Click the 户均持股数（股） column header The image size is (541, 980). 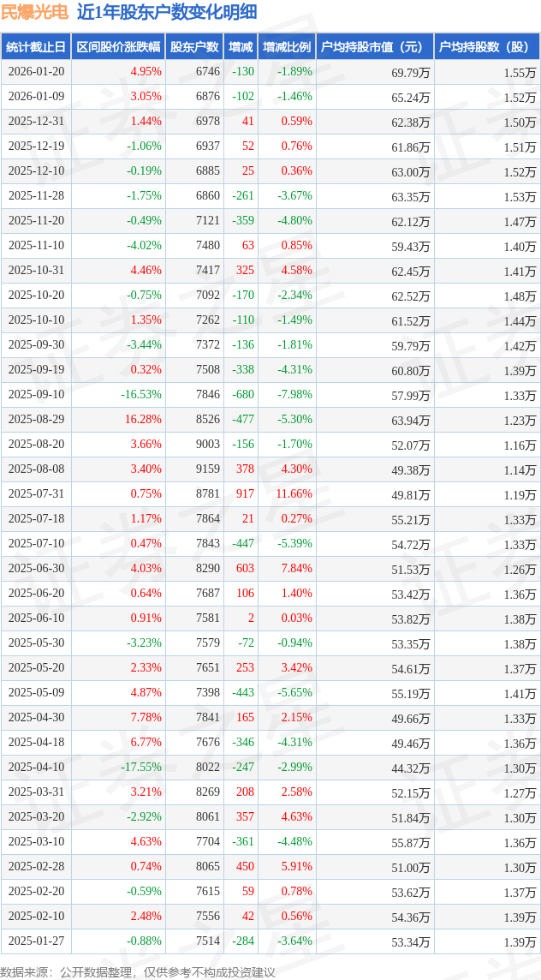[x=487, y=47]
